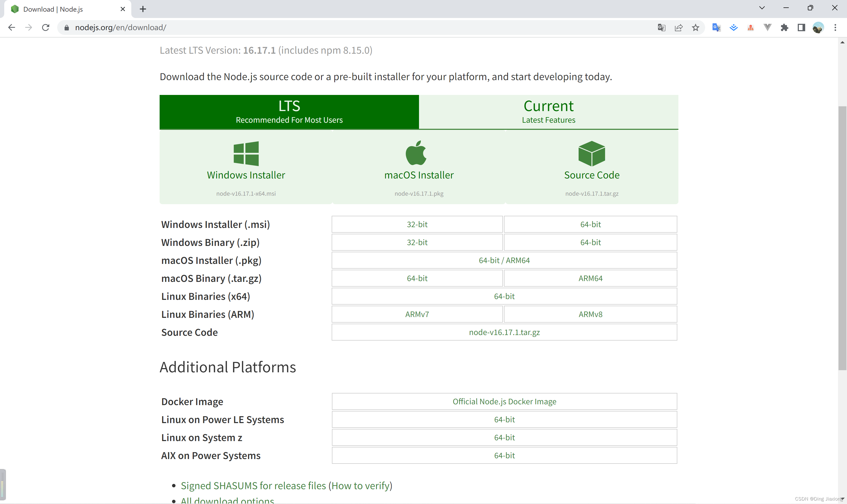Screen dimensions: 847x504
Task: Bookmark this page with the star icon
Action: (695, 28)
